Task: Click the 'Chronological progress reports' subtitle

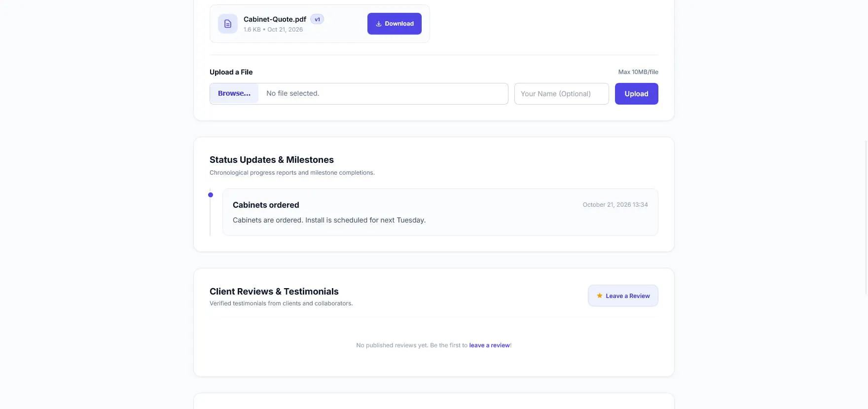Action: coord(292,173)
